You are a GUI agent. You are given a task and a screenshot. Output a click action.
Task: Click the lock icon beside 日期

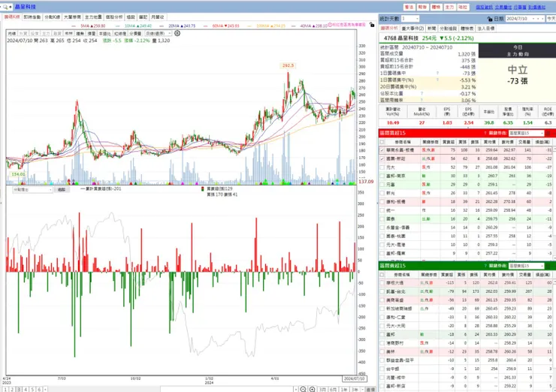tap(490, 19)
